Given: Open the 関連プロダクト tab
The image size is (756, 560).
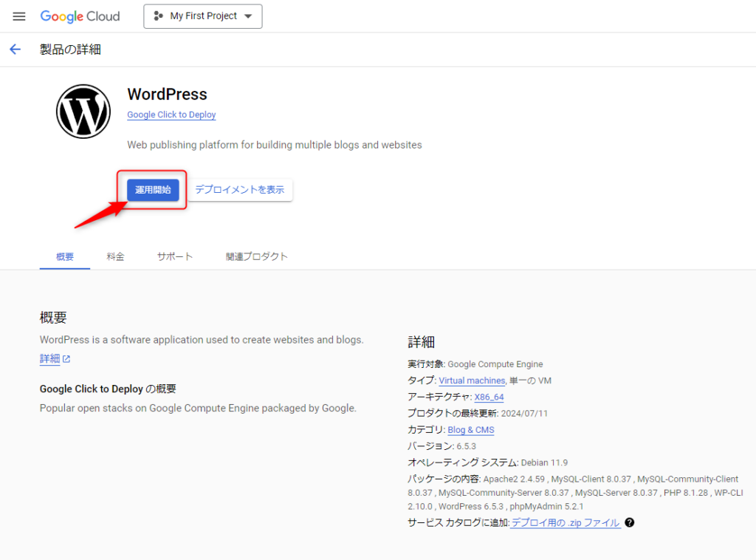Looking at the screenshot, I should [x=257, y=256].
